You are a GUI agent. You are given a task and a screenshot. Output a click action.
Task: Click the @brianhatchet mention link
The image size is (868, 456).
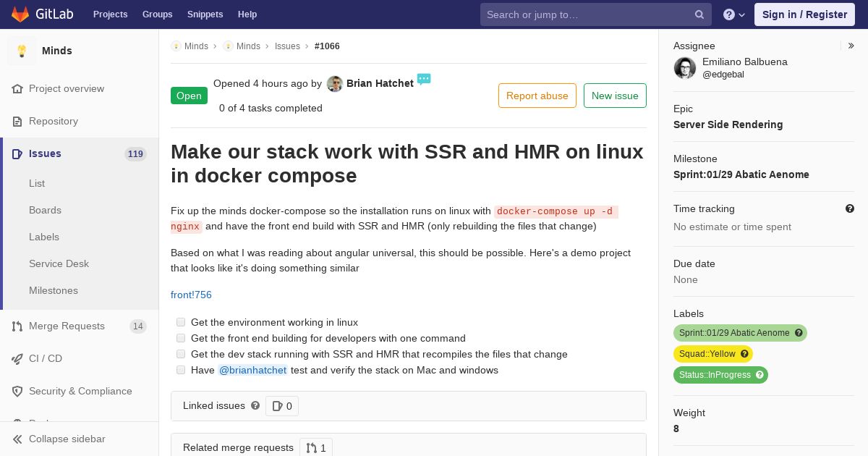[x=252, y=370]
